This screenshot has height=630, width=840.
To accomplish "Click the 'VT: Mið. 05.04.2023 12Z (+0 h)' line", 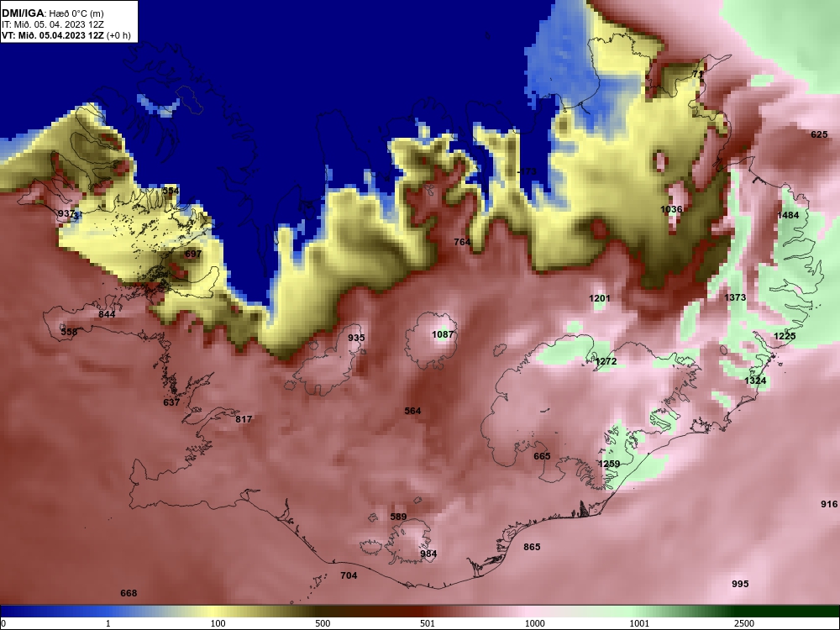I will click(66, 35).
